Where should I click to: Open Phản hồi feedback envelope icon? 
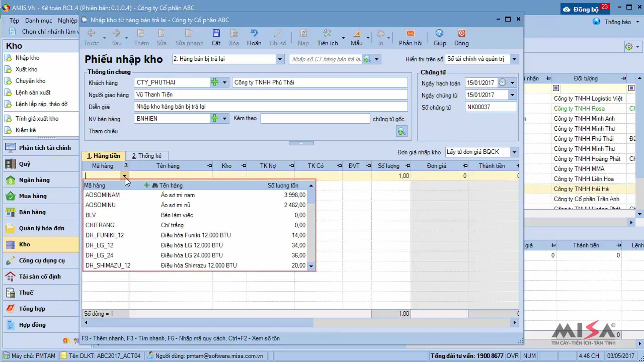point(410,33)
